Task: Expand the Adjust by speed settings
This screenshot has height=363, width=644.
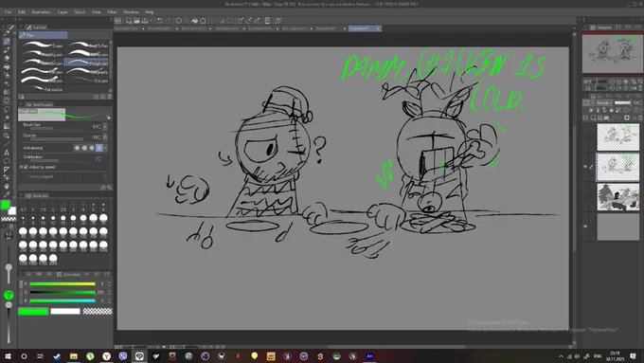Action: 21,168
